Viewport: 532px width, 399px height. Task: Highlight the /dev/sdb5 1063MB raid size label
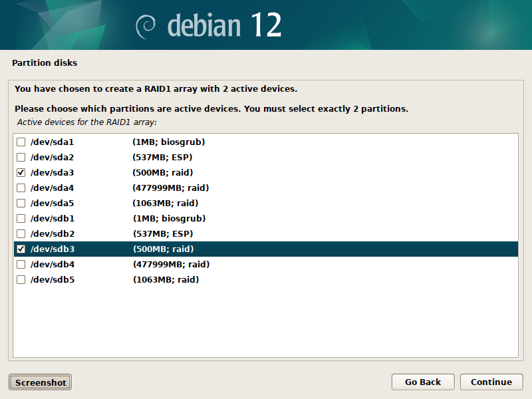[x=166, y=280]
